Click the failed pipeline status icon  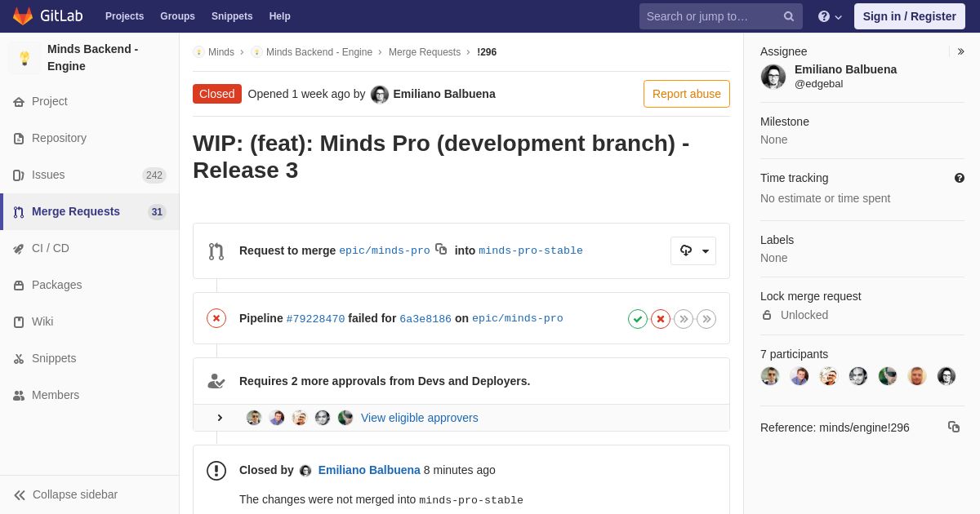click(x=216, y=318)
